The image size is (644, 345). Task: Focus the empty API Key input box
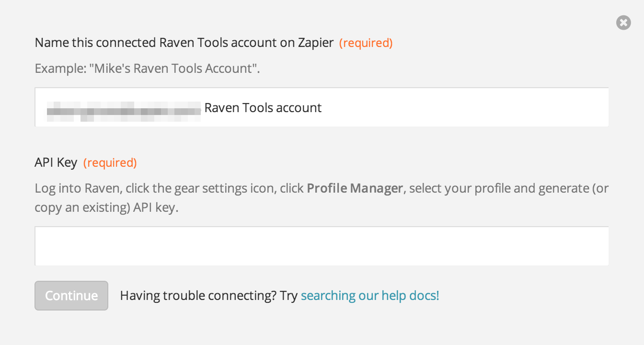tap(322, 246)
